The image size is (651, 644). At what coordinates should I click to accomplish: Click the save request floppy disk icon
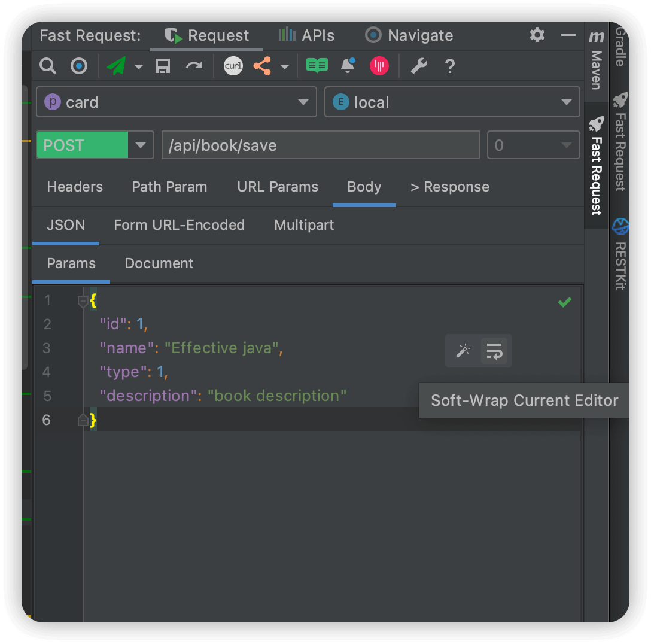coord(162,66)
